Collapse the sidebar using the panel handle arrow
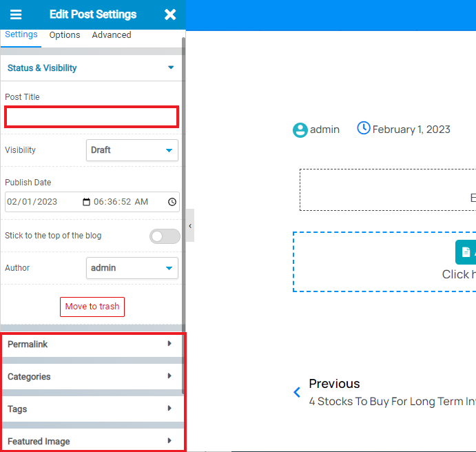The height and width of the screenshot is (452, 476). click(x=190, y=225)
